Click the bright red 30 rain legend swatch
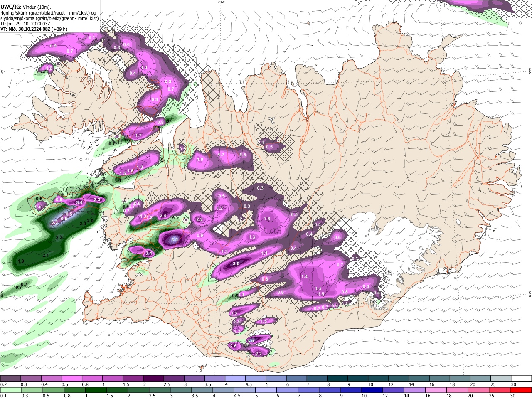 521,390
